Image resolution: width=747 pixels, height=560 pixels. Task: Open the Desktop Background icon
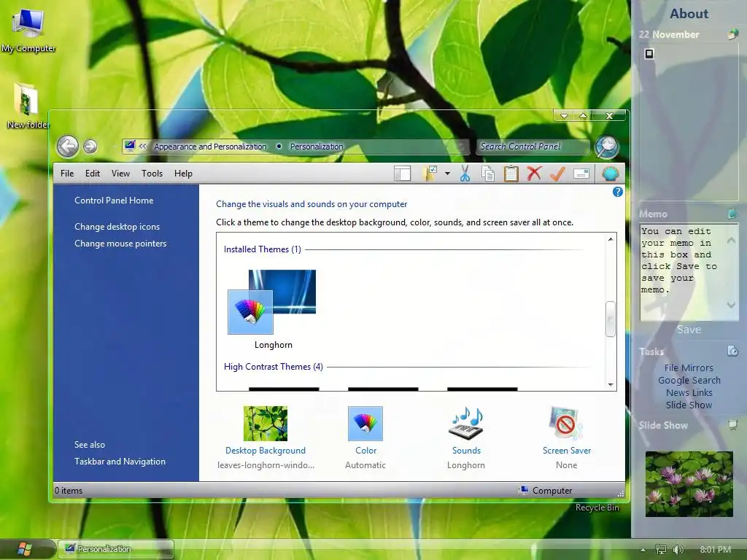click(266, 424)
